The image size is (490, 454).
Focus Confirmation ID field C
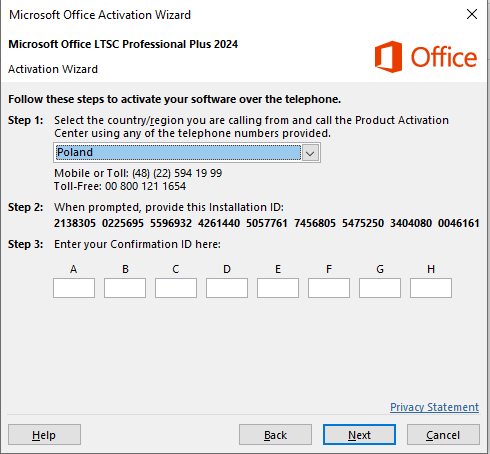176,288
